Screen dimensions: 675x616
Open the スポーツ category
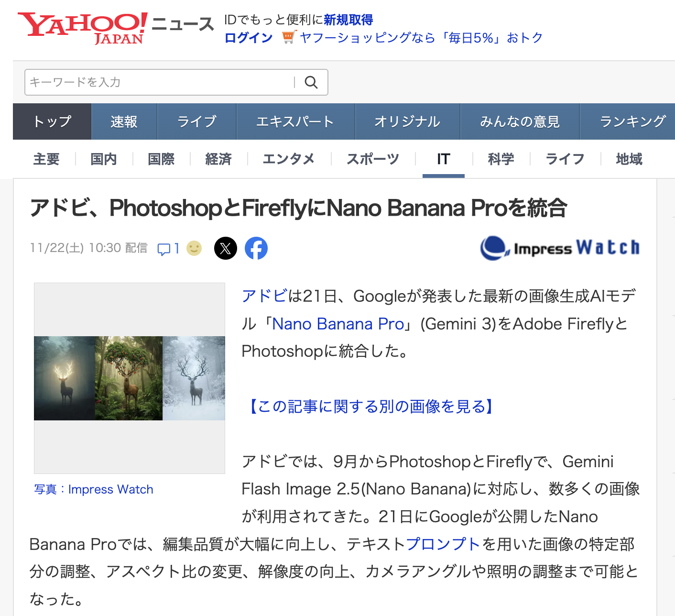click(373, 159)
